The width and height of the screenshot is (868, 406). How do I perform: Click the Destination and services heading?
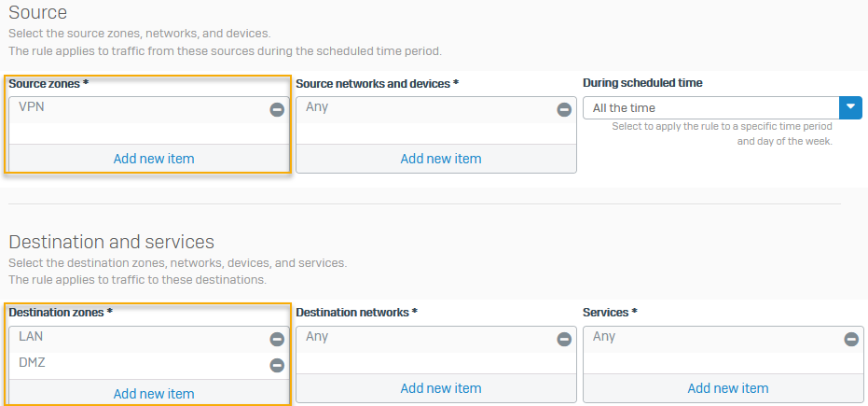click(x=112, y=243)
